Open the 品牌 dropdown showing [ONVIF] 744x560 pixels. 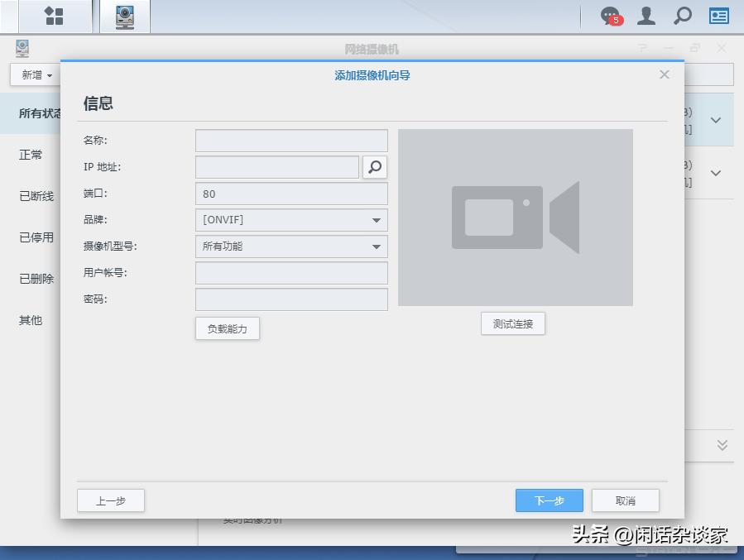click(290, 220)
